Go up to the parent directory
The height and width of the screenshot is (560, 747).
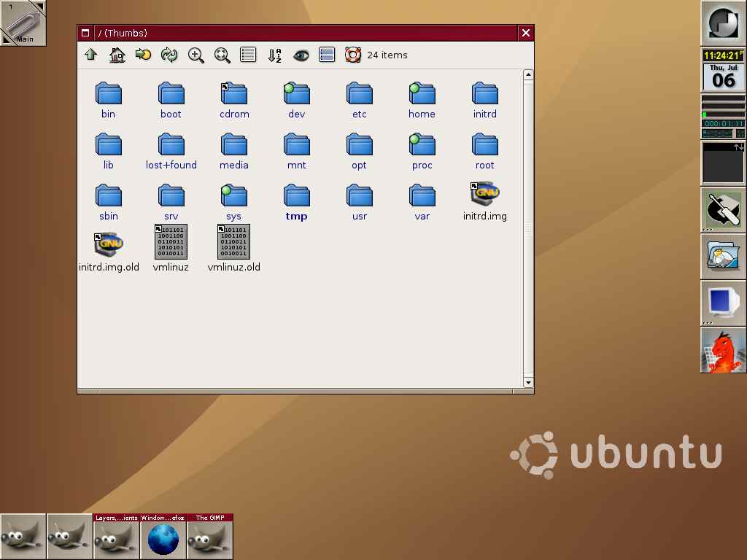click(x=91, y=55)
